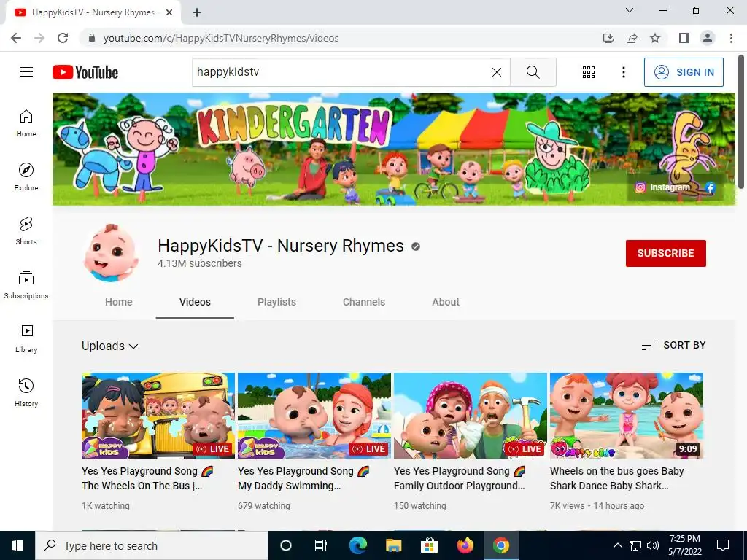Image resolution: width=747 pixels, height=560 pixels.
Task: Open Shorts in the sidebar
Action: tap(26, 231)
